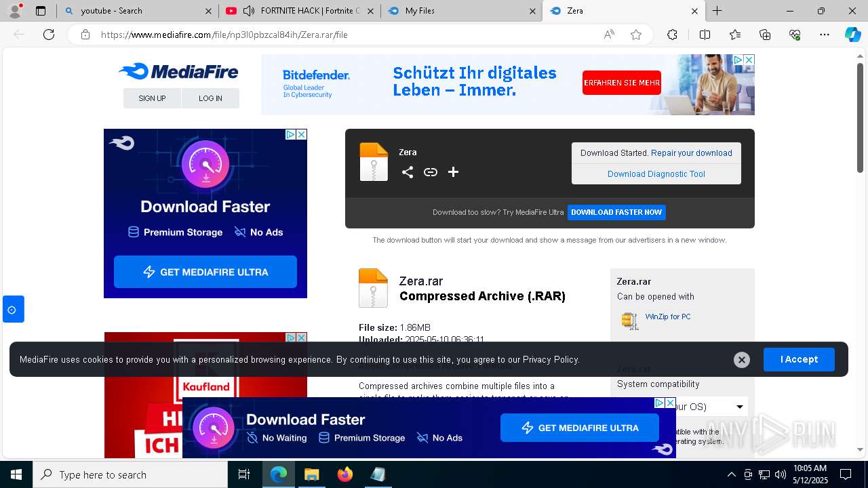Open volume control in system tray
The image size is (868, 488).
pos(781,474)
